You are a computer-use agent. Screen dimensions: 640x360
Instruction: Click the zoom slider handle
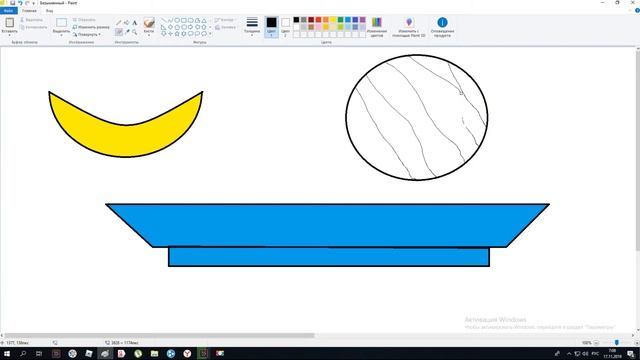point(617,342)
